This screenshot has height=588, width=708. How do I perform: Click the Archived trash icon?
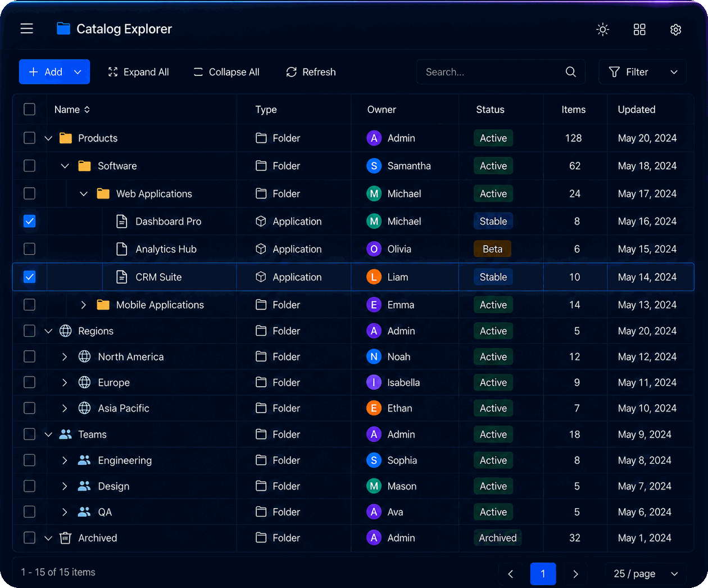pyautogui.click(x=66, y=538)
